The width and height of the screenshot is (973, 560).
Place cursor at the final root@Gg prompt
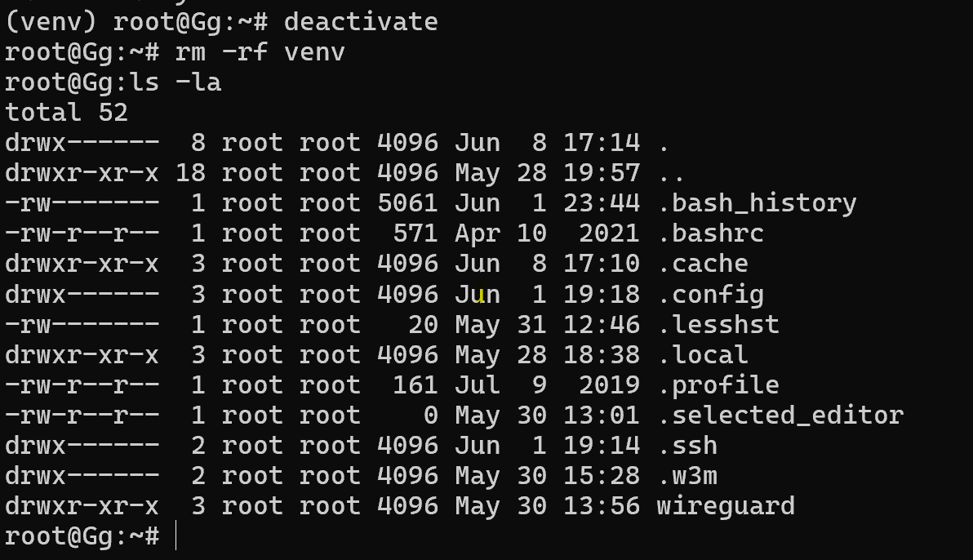coord(82,536)
